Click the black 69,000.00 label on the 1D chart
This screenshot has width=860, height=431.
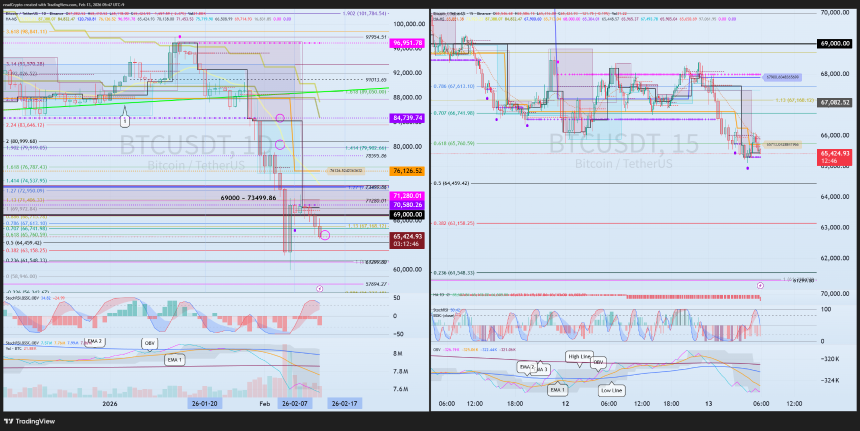tap(407, 214)
